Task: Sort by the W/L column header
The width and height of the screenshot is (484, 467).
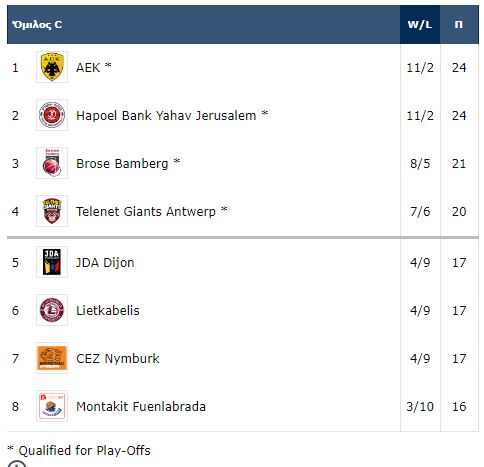Action: [x=420, y=24]
